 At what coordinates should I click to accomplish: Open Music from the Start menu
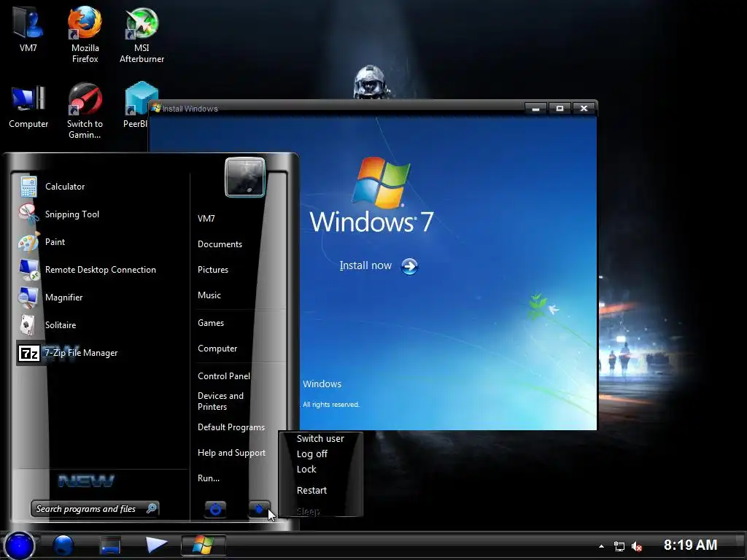209,295
